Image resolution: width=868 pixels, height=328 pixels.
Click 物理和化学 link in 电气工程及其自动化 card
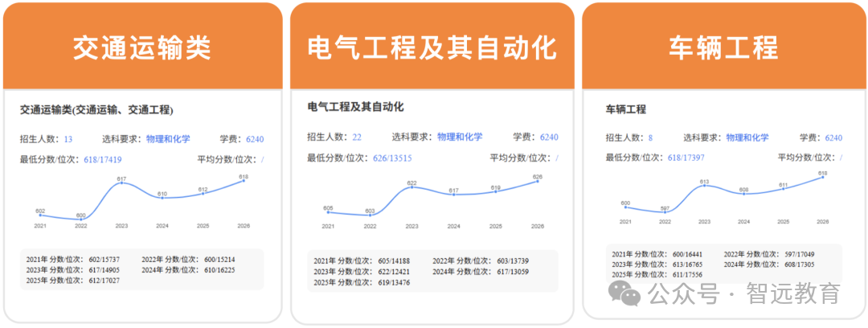click(x=460, y=137)
